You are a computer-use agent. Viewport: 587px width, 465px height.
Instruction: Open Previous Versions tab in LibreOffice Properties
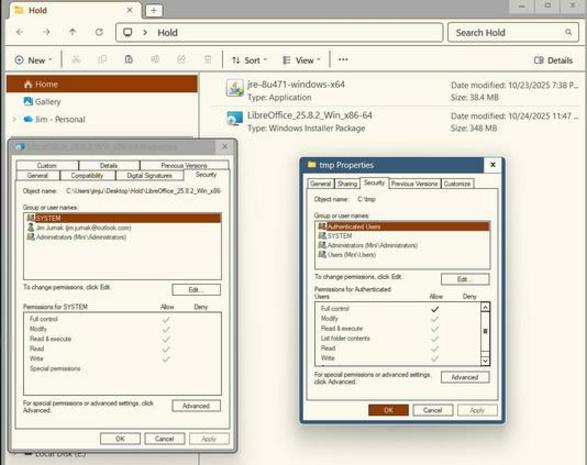coord(184,165)
